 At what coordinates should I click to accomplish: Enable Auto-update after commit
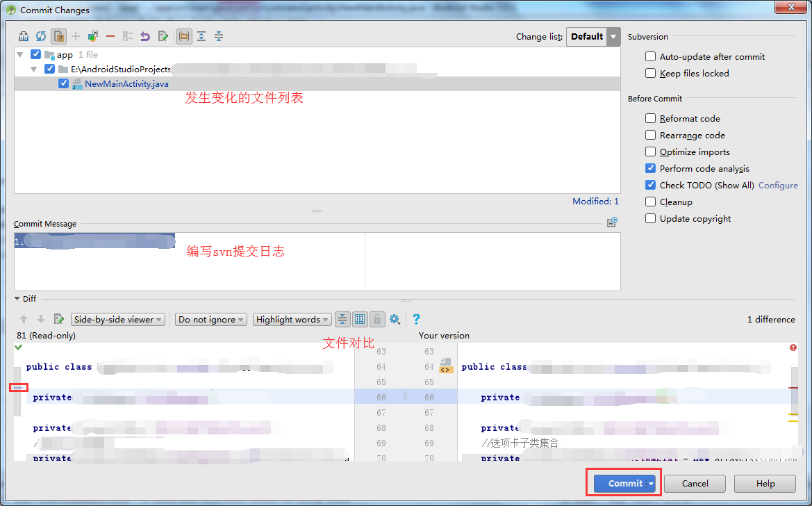650,56
